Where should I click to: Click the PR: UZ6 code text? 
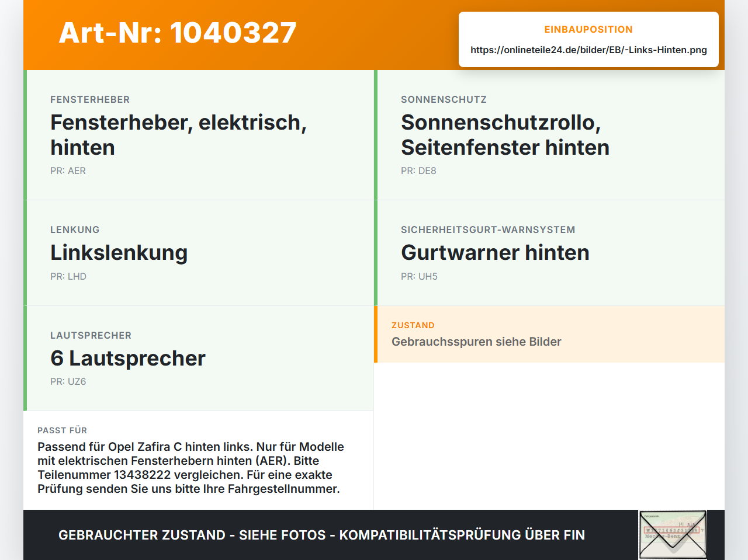(x=68, y=381)
